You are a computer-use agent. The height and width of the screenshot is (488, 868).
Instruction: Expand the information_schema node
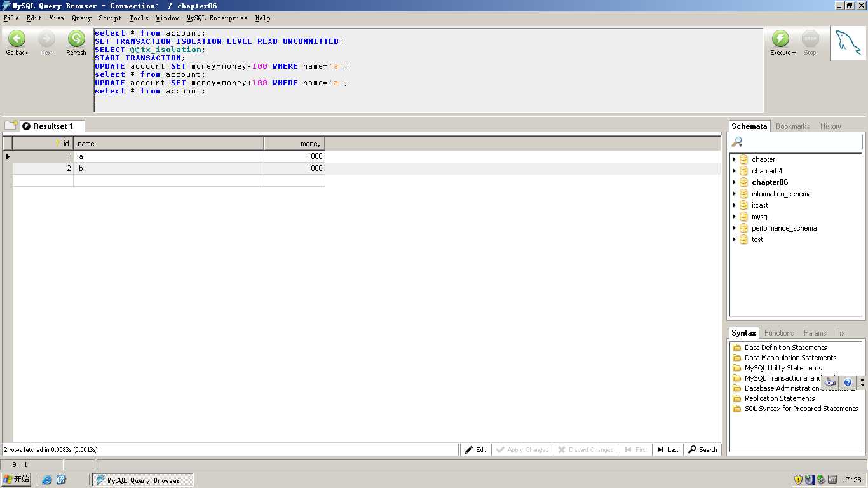(x=734, y=194)
